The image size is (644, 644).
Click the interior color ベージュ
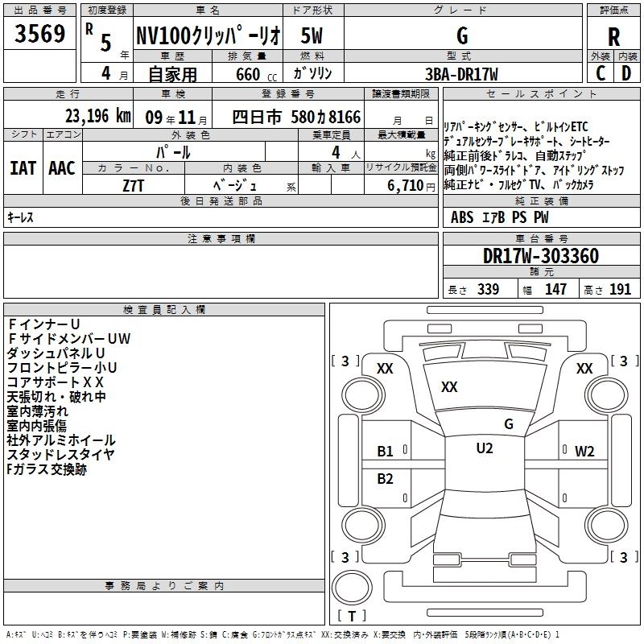tap(236, 186)
